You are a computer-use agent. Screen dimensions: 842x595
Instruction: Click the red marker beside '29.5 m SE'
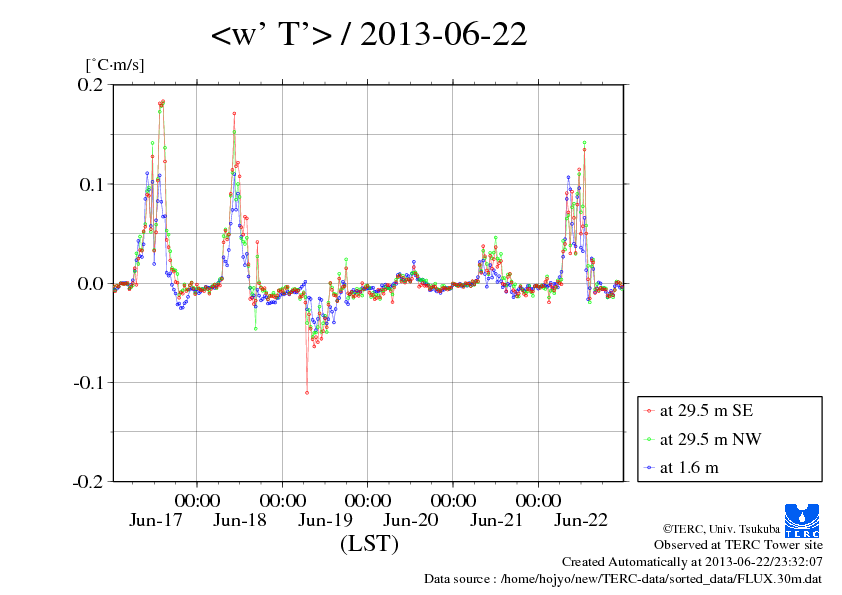649,411
